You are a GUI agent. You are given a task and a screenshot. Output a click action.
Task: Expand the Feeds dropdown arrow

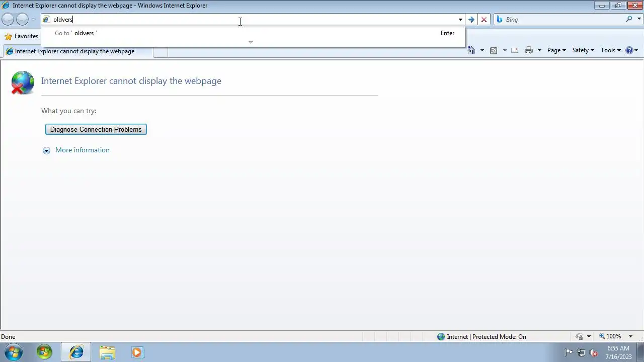(x=505, y=50)
